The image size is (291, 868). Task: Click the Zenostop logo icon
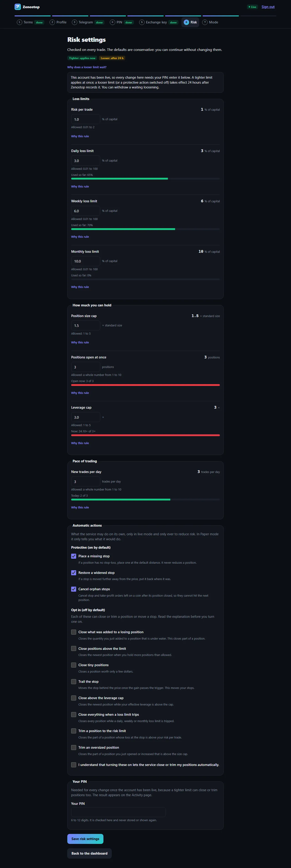(x=18, y=7)
